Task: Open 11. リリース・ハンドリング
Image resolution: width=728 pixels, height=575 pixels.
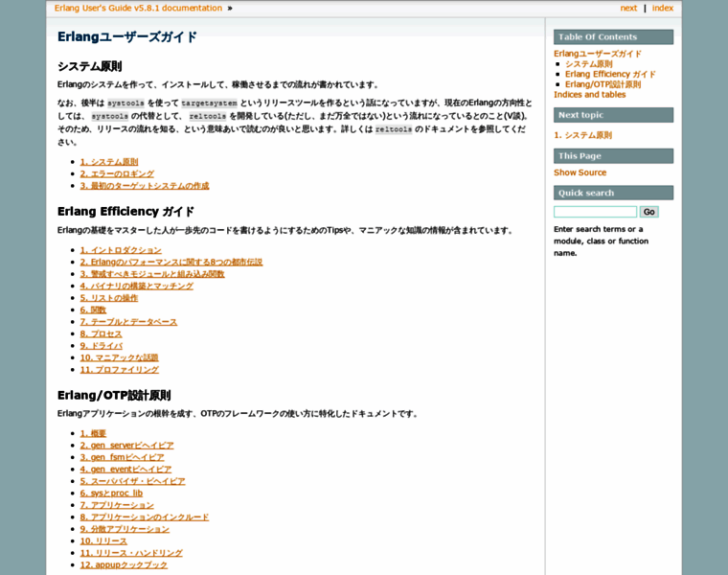Action: 131,553
